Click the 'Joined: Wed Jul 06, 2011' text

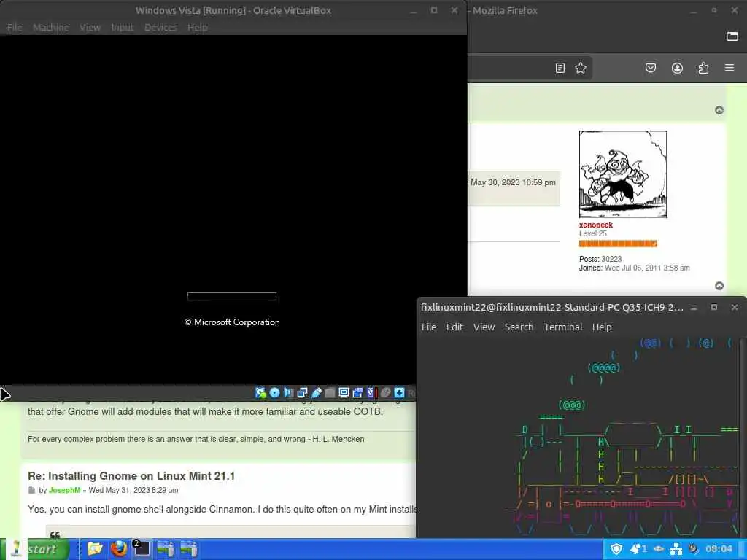pos(635,268)
